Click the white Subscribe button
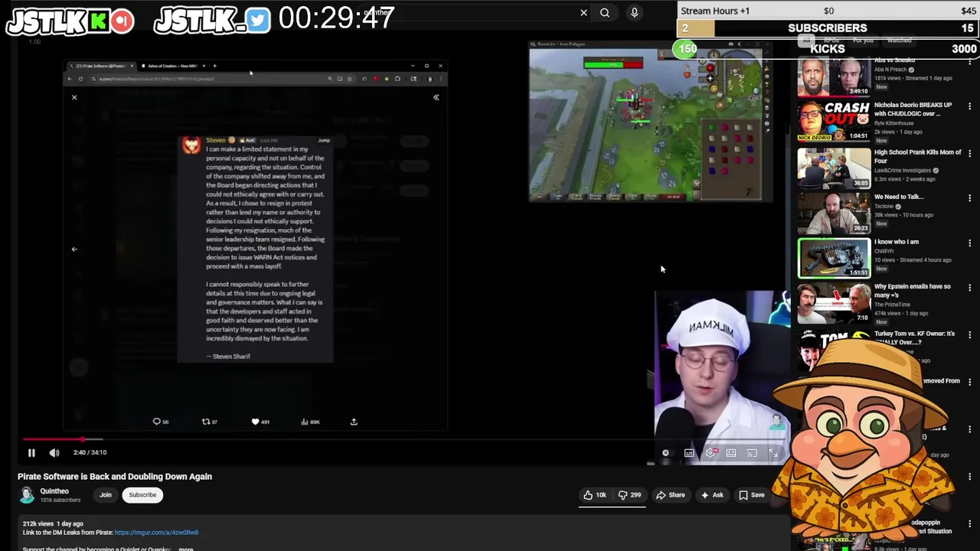This screenshot has width=980, height=551. pos(142,494)
